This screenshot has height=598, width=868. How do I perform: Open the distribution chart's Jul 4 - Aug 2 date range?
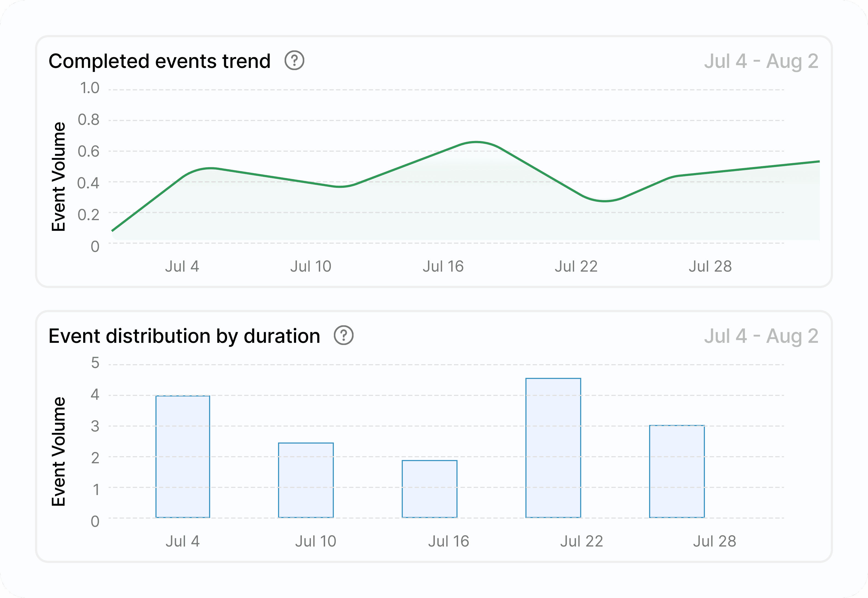(761, 336)
